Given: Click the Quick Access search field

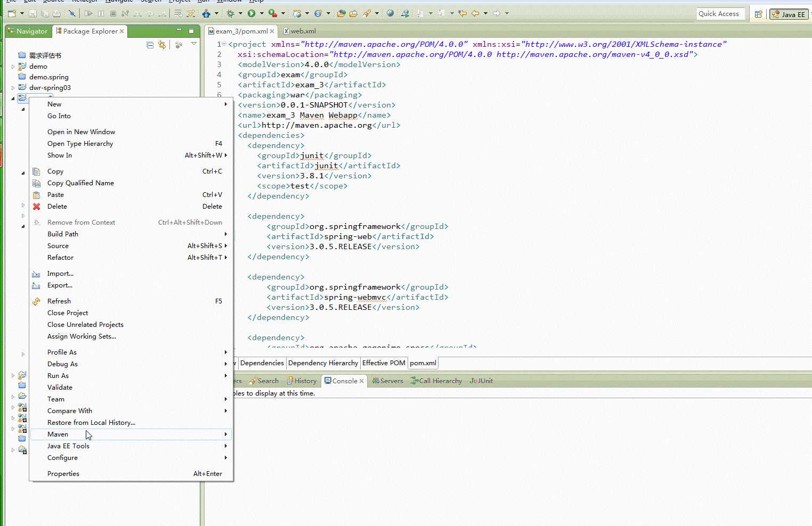Looking at the screenshot, I should tap(721, 14).
